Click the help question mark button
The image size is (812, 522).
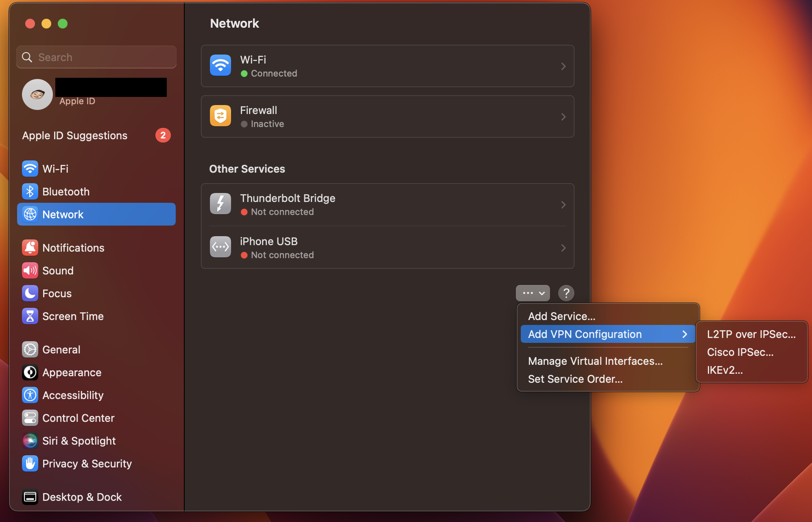(566, 293)
